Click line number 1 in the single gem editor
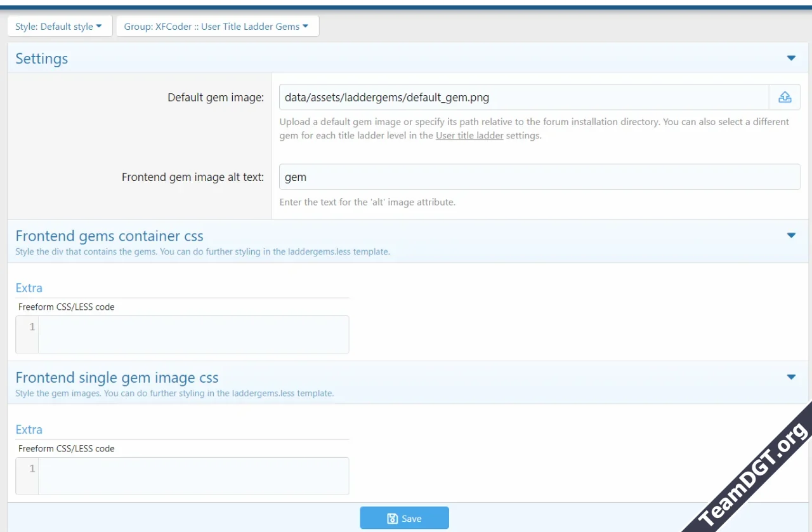The width and height of the screenshot is (812, 532). [x=32, y=469]
